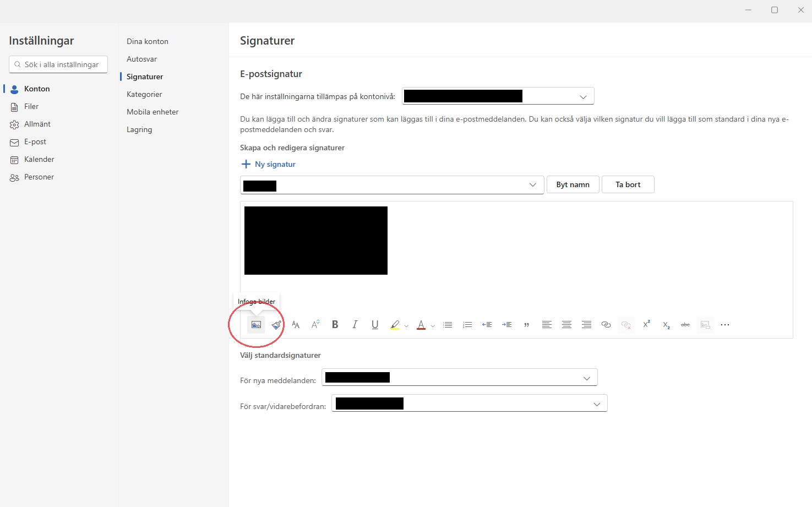812x507 pixels.
Task: Apply strikethrough formatting
Action: coord(685,325)
